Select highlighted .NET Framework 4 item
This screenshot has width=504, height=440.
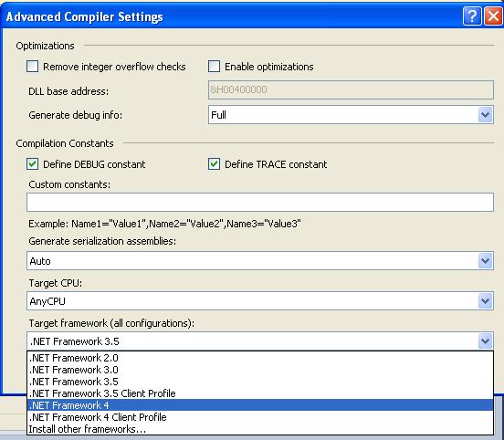point(260,405)
